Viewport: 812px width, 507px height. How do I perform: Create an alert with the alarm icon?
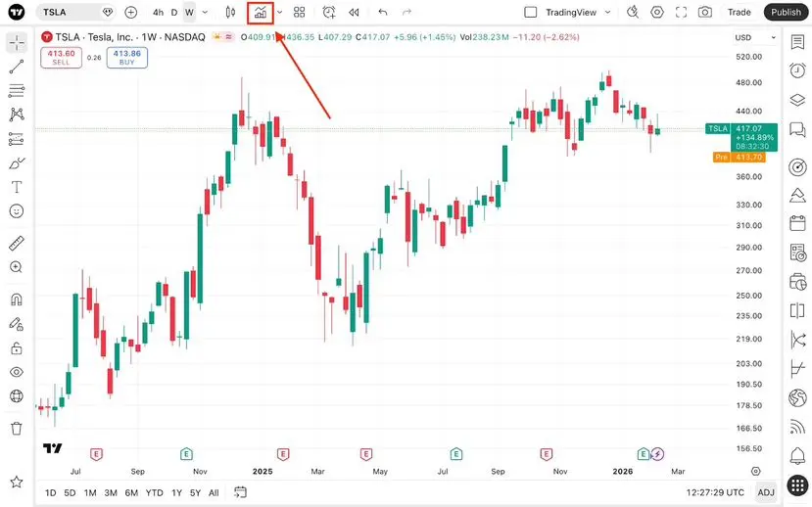[329, 12]
